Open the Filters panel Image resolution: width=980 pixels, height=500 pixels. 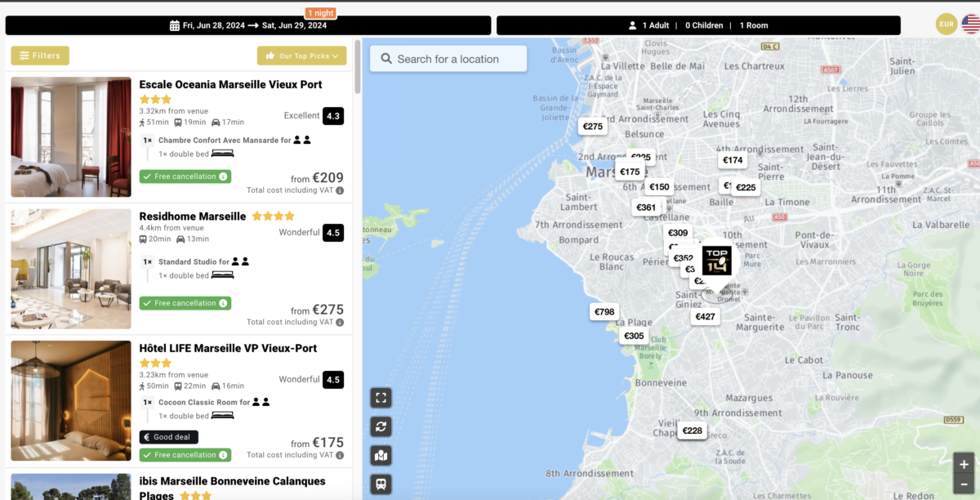[40, 56]
